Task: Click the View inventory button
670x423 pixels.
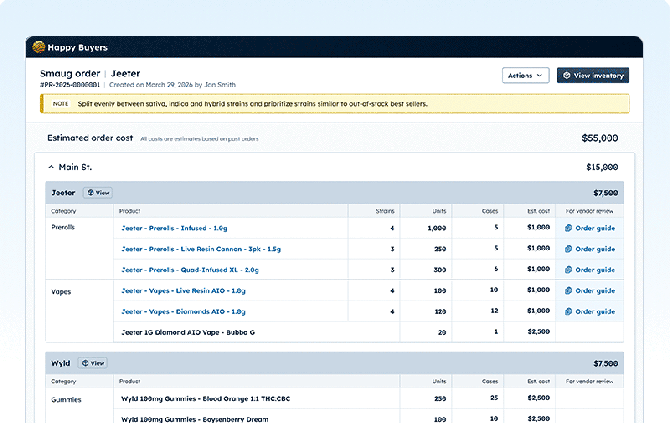Action: pyautogui.click(x=593, y=75)
